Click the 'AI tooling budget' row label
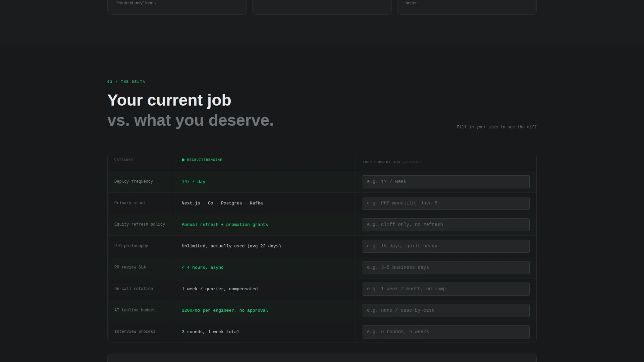The image size is (644, 362). (135, 310)
